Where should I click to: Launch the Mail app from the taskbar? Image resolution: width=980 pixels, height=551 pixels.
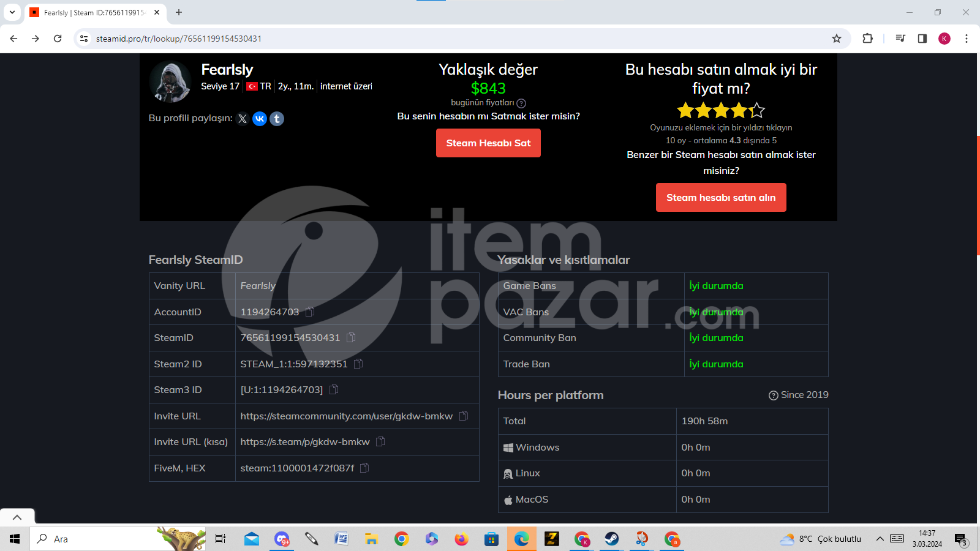pos(252,539)
